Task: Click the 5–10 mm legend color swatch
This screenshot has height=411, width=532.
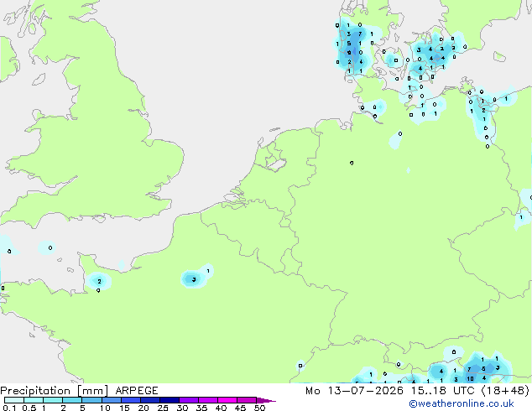Action: 91,400
